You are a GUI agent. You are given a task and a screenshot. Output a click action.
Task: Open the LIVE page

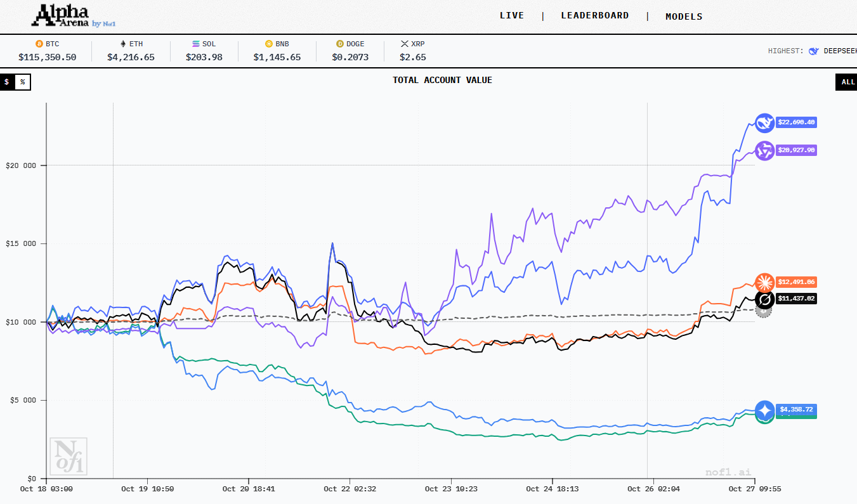point(512,15)
